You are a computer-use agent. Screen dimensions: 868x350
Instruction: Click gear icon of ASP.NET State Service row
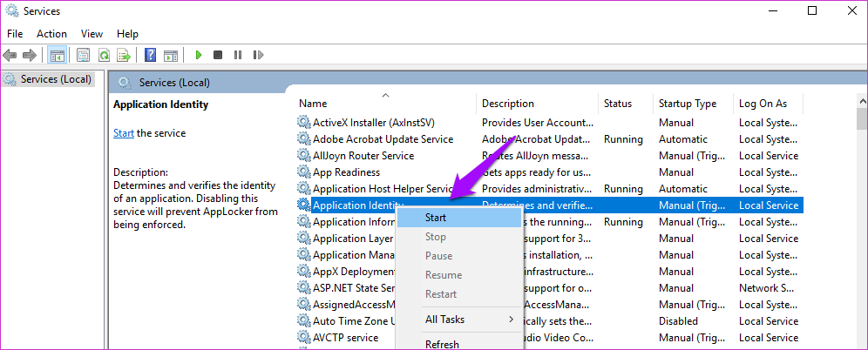pyautogui.click(x=303, y=288)
